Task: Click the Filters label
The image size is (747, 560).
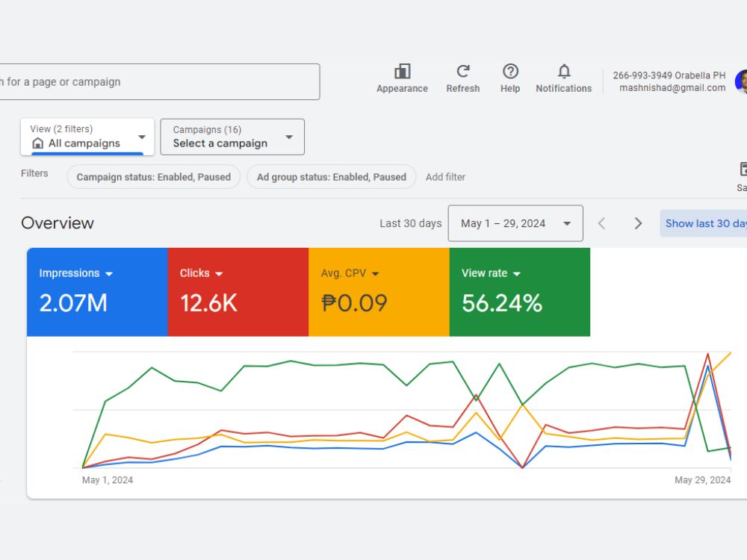Action: point(34,173)
